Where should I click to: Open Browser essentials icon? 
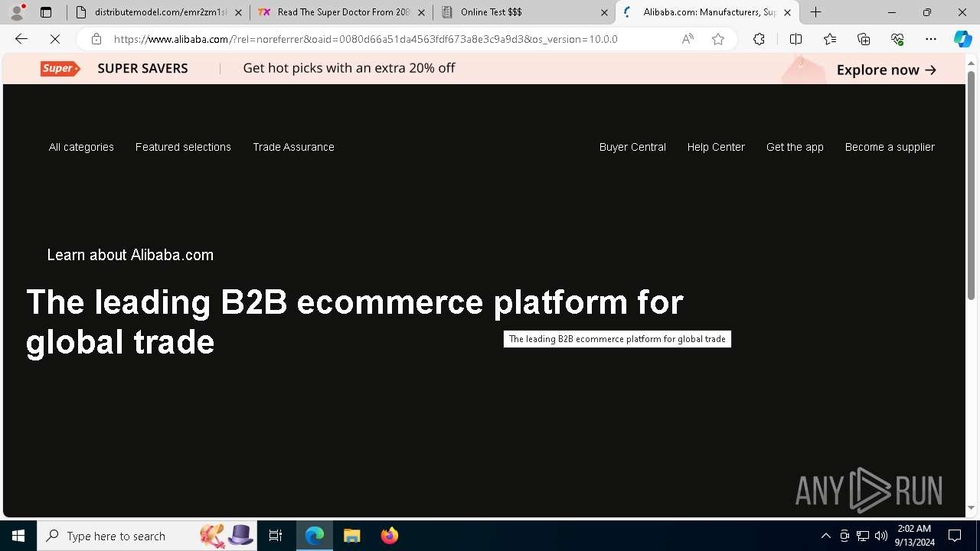coord(897,39)
